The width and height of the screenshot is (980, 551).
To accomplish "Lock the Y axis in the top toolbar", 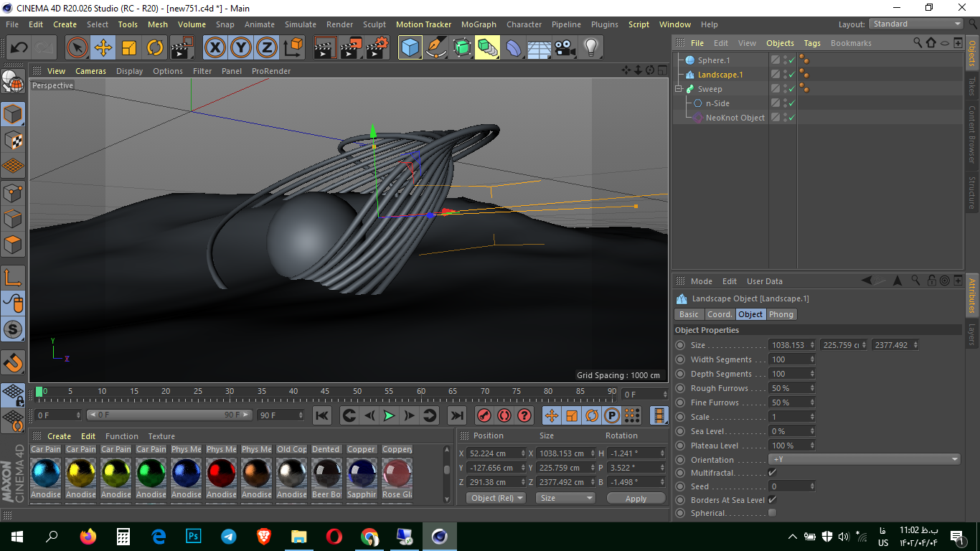I will (x=241, y=47).
